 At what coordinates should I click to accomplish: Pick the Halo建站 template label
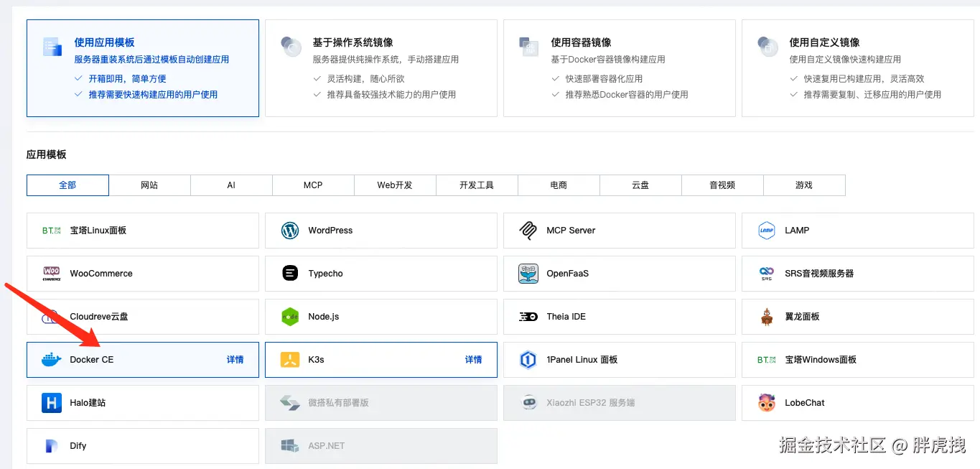88,403
